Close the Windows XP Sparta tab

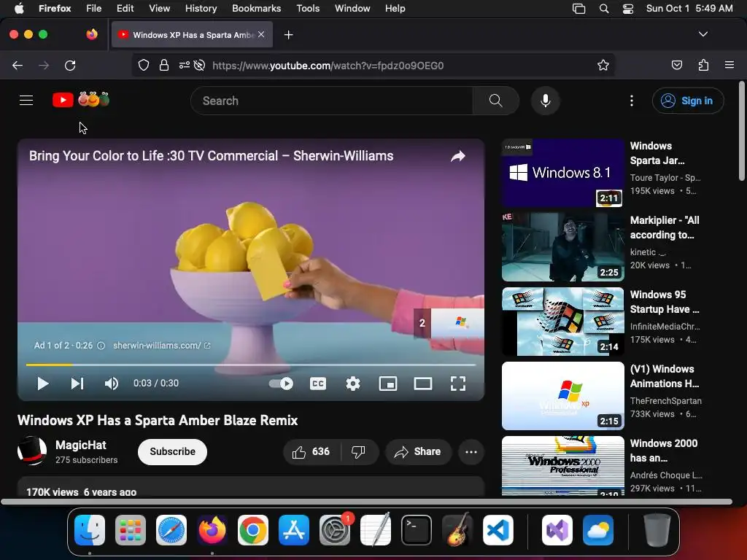tap(261, 34)
